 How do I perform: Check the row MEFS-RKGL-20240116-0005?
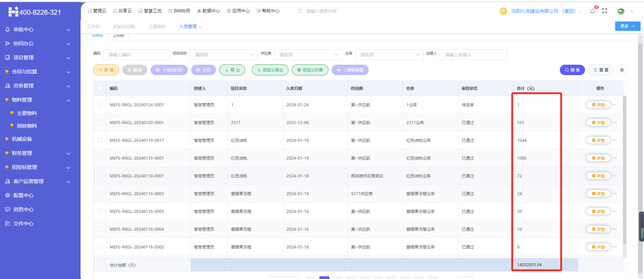100,211
